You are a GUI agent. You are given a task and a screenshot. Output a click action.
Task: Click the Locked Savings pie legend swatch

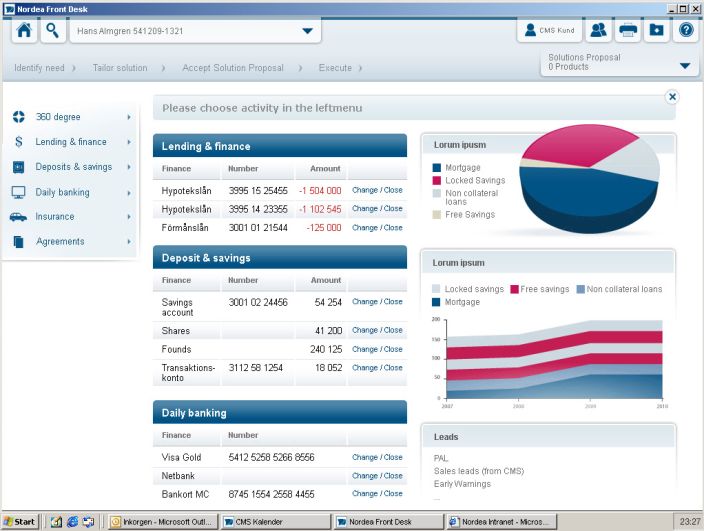pyautogui.click(x=436, y=180)
